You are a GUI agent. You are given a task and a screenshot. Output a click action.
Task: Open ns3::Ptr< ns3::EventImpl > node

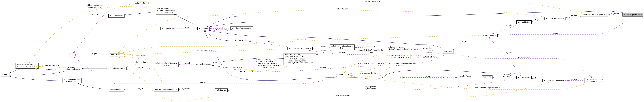166,89
